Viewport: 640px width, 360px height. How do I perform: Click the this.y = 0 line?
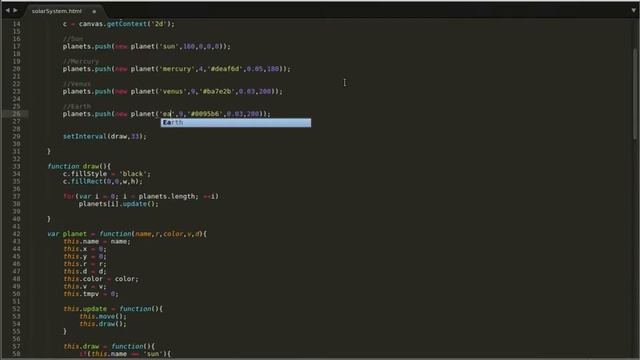84,256
